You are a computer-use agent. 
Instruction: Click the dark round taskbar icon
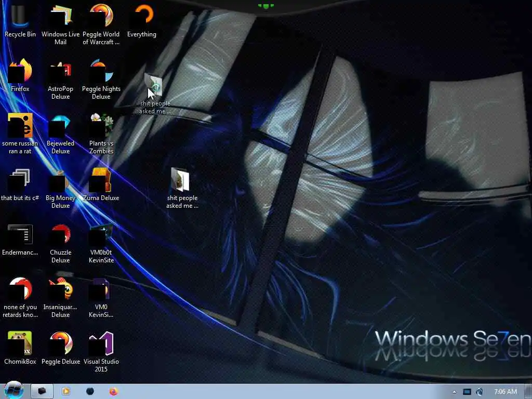pos(90,392)
